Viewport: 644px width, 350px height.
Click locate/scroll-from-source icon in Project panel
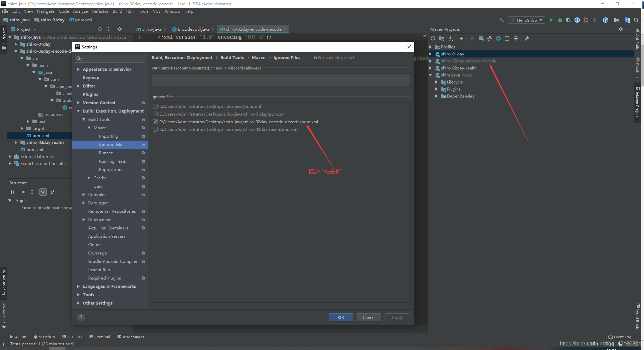tap(100, 29)
